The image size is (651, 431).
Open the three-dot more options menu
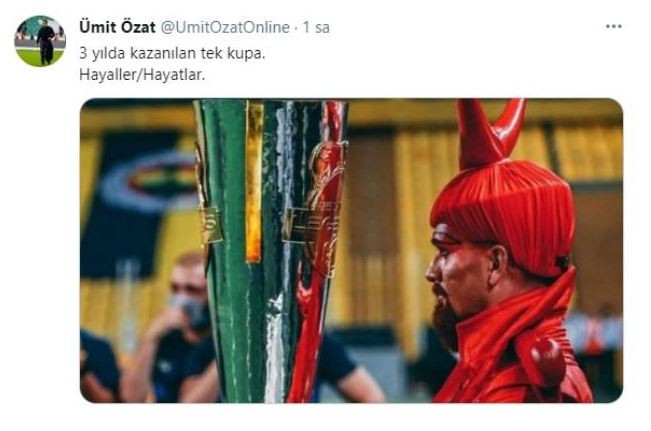613,27
